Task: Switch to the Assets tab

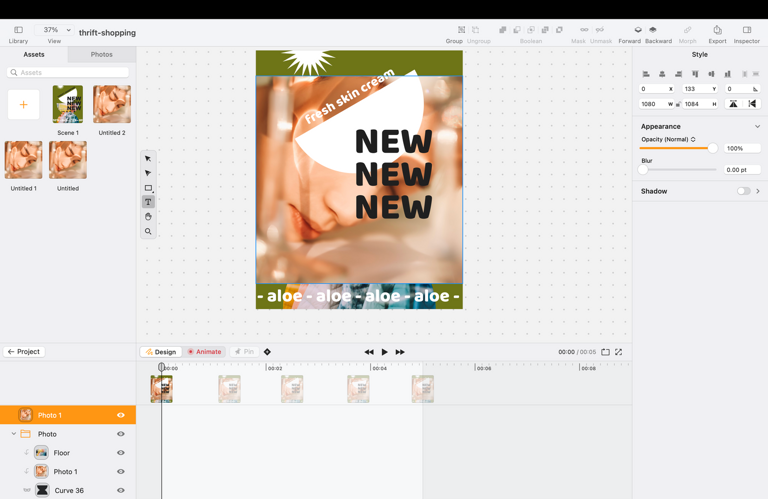Action: [34, 54]
